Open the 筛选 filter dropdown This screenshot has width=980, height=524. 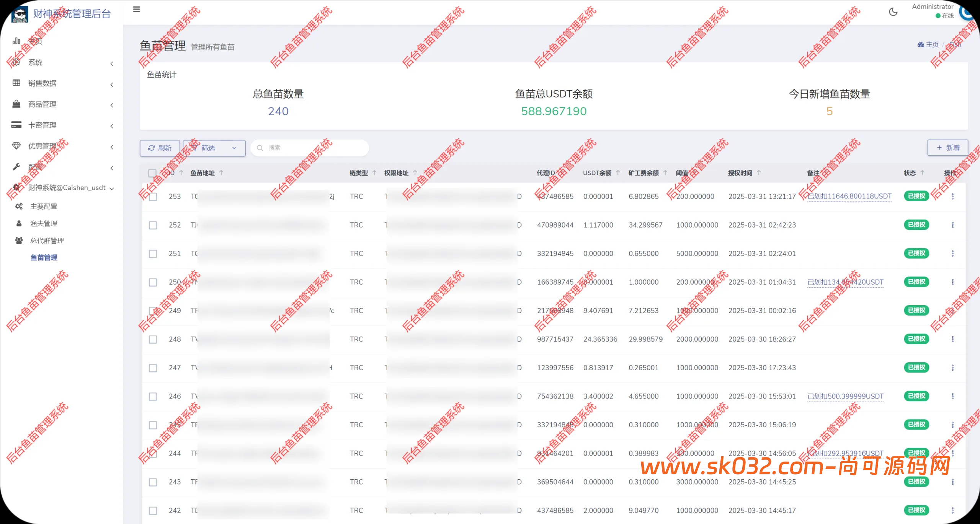pos(214,148)
